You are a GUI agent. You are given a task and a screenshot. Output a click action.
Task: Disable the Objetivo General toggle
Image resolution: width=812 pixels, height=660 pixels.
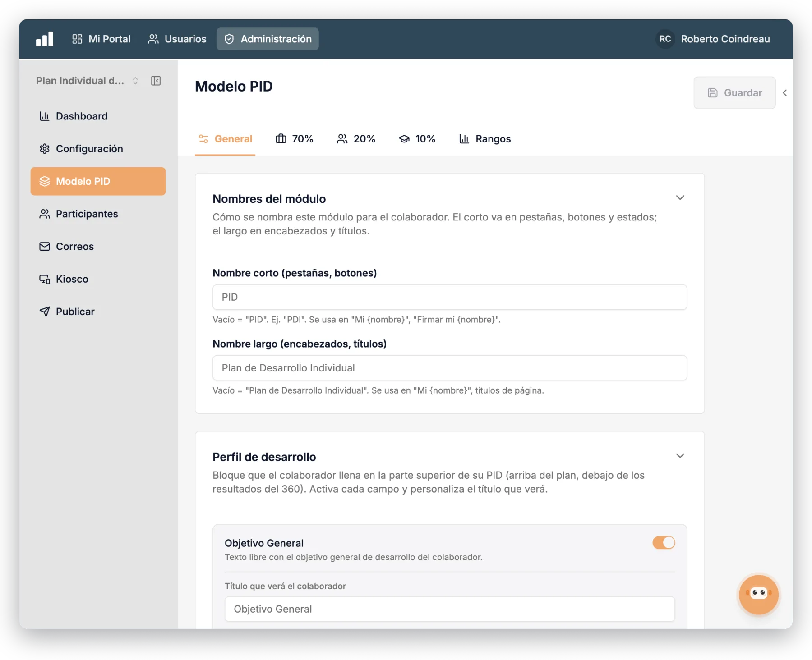[664, 542]
